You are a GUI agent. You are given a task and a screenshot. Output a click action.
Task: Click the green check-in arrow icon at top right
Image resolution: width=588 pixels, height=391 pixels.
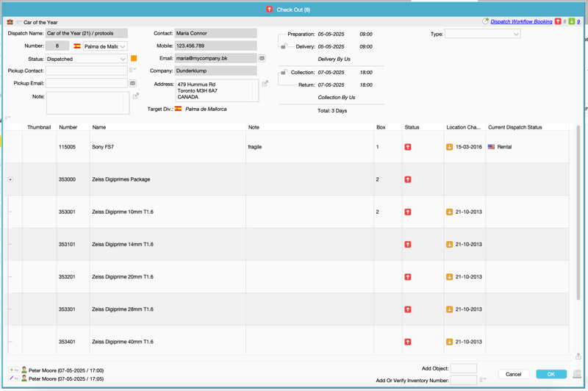point(572,21)
